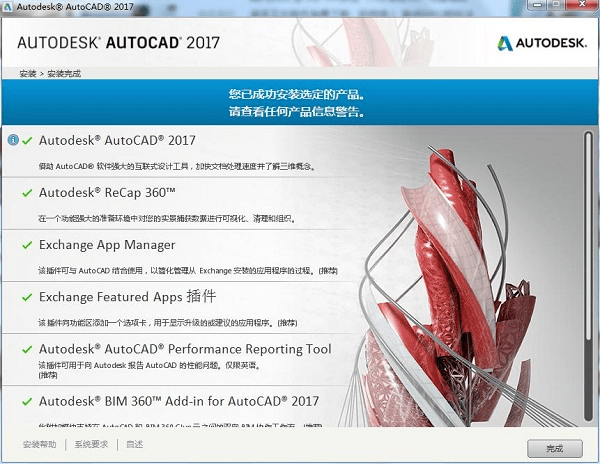Click the Exchange App Manager description text
This screenshot has height=464, width=600.
coord(188,271)
